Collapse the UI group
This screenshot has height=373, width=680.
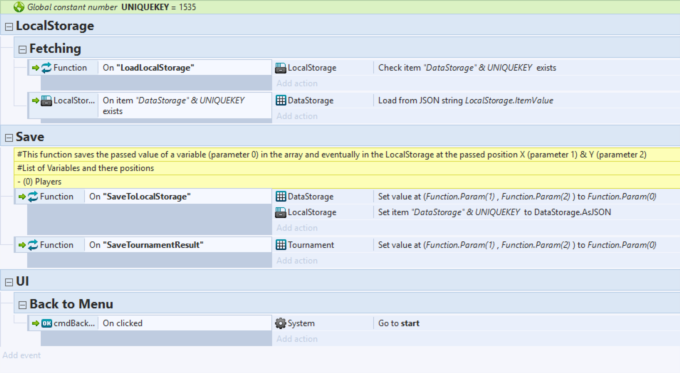[9, 282]
